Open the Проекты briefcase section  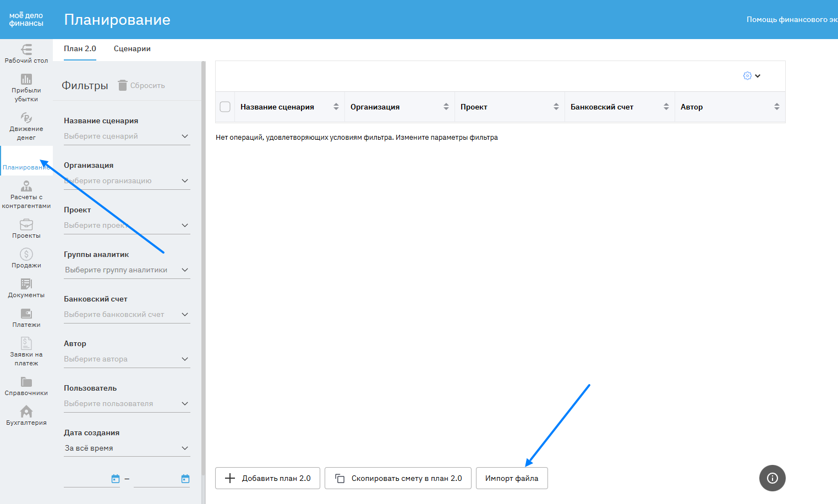(26, 229)
